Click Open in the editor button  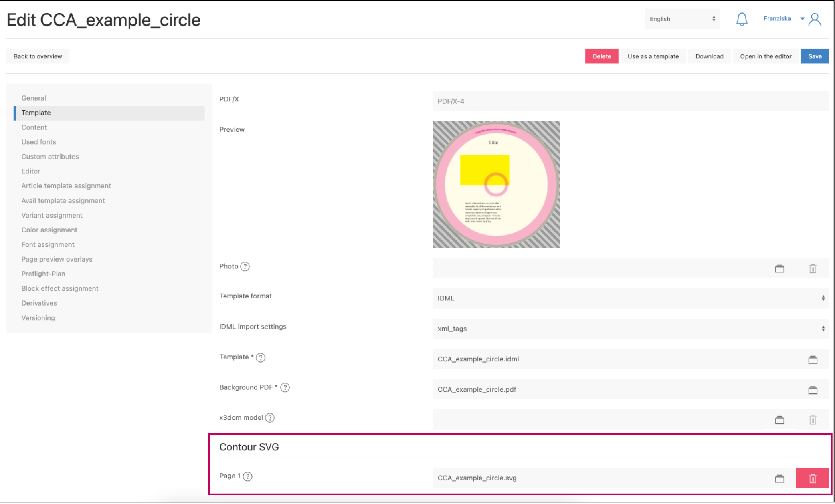point(765,56)
